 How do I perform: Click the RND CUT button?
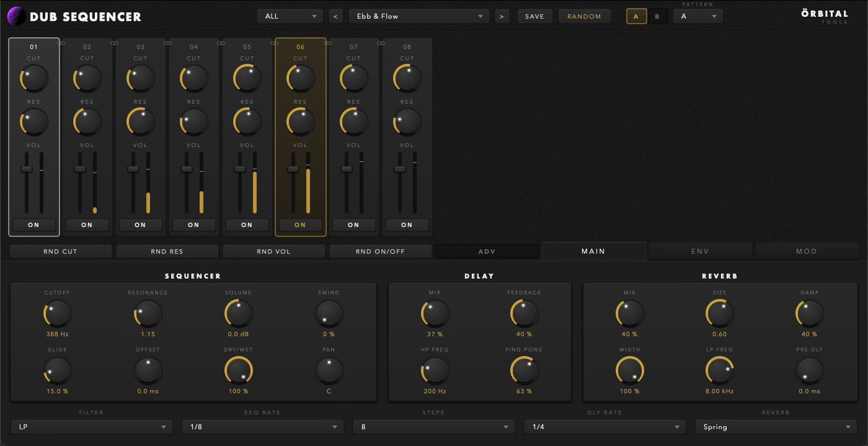click(x=61, y=251)
